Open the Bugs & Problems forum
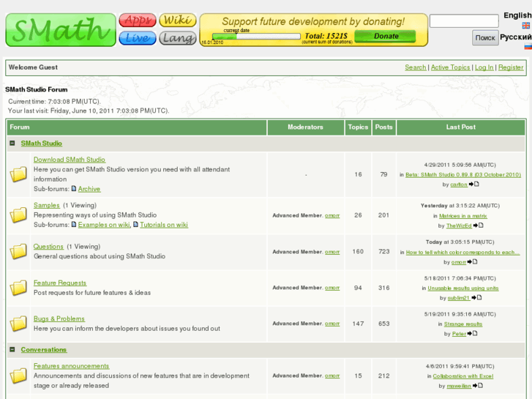532x399 pixels. (x=59, y=319)
